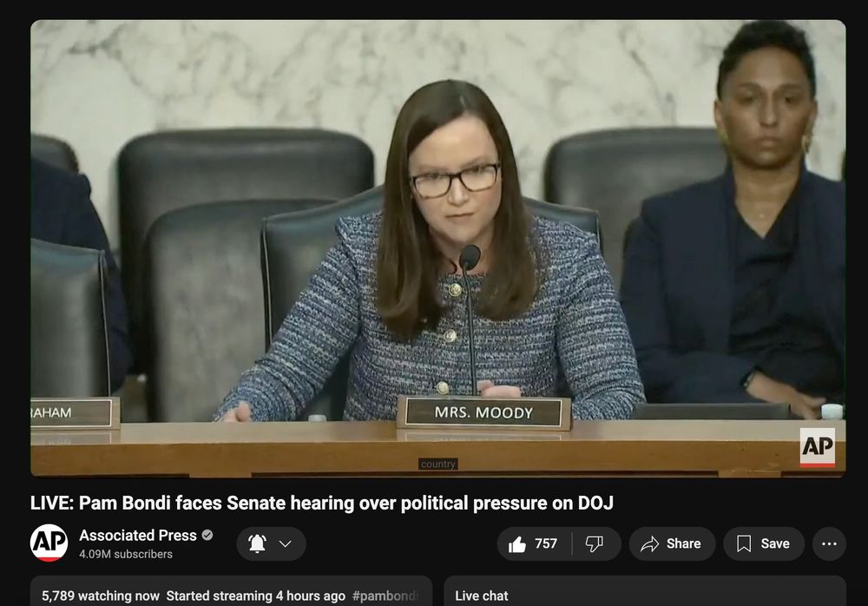Open notification options chevron dropdown
Viewport: 868px width, 606px height.
click(x=285, y=544)
